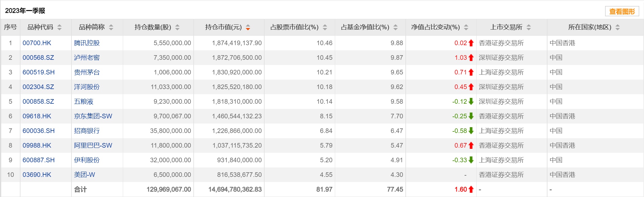Click 腾讯控股 stock name link
This screenshot has width=644, height=197.
click(87, 43)
